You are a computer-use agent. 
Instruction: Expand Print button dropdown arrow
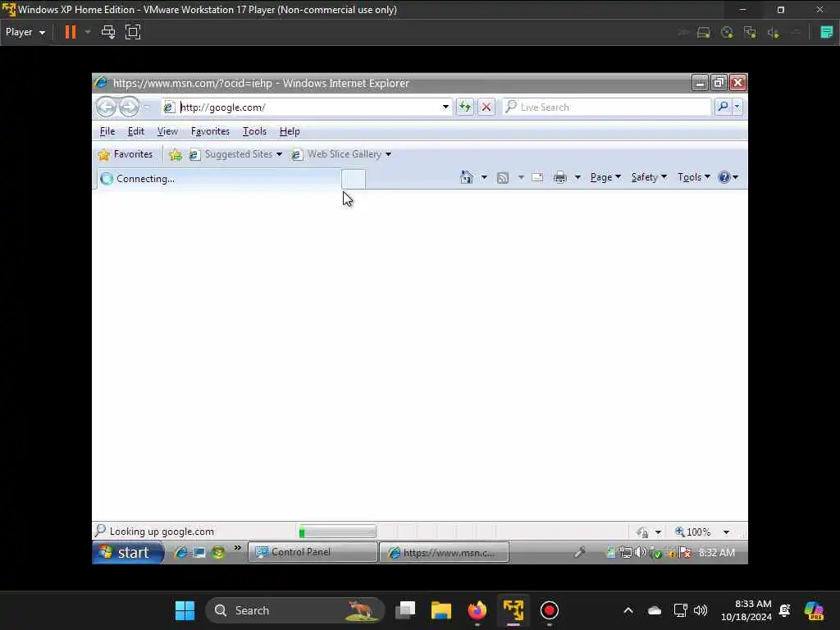(577, 177)
